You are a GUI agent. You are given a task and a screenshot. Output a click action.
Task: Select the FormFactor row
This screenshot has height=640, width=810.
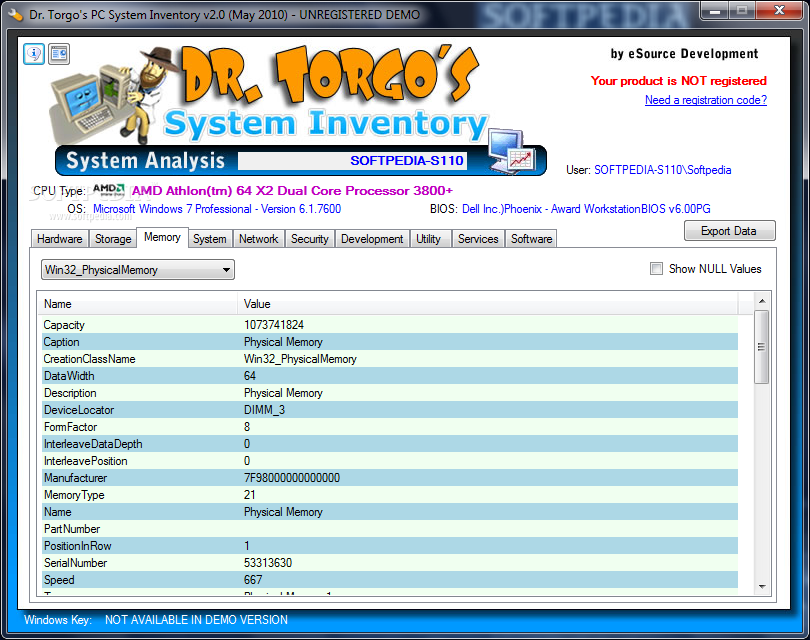388,427
